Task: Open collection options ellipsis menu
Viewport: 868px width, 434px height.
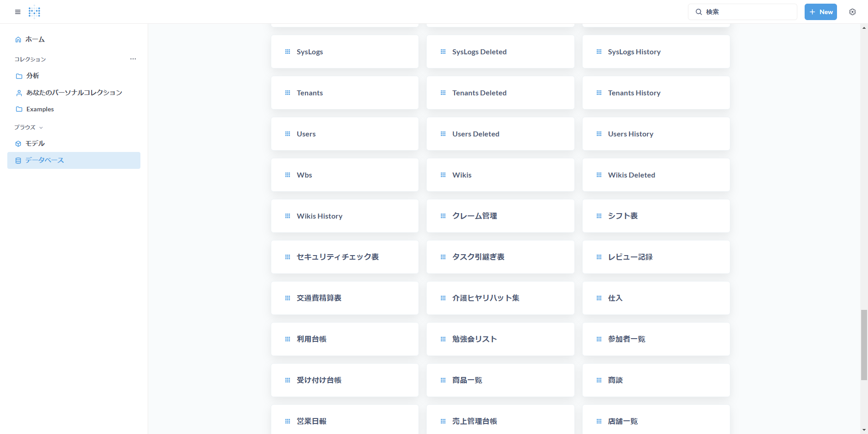Action: click(x=133, y=59)
